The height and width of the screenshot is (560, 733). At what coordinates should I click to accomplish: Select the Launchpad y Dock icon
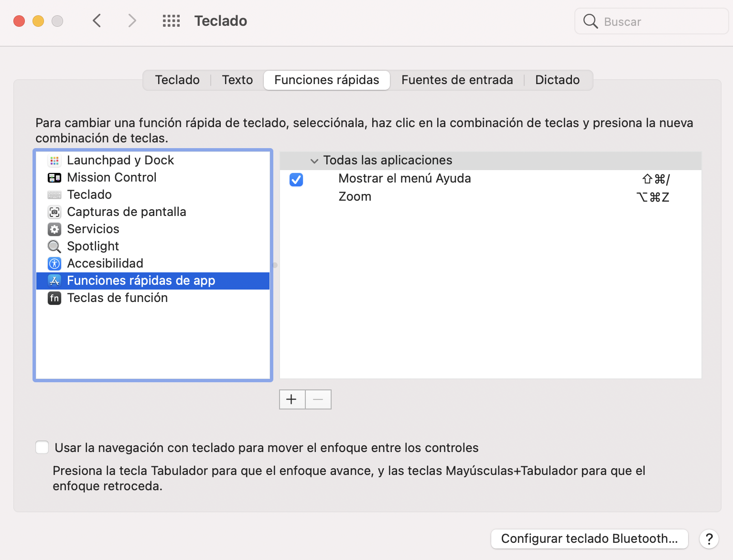coord(54,161)
